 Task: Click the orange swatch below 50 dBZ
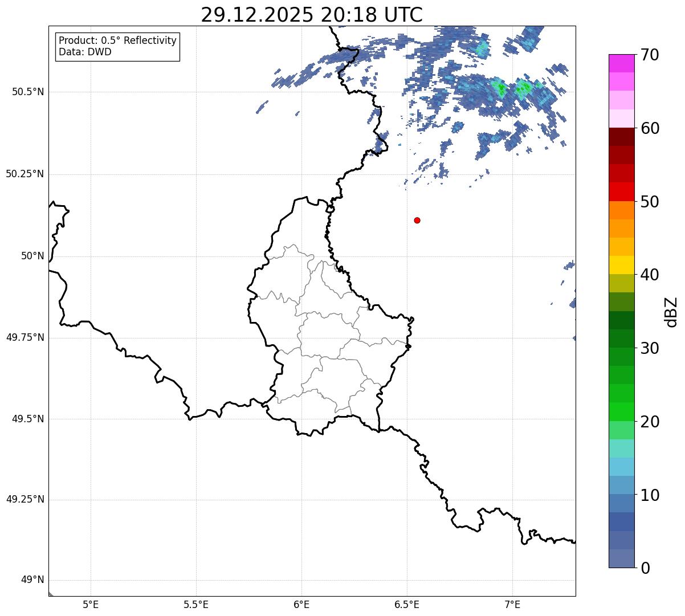coord(622,210)
